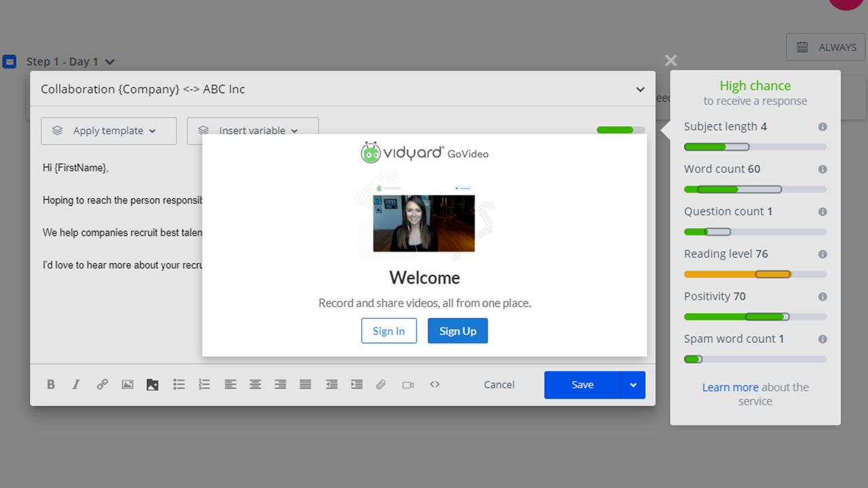Click the line starting 'Hoping to reach the person'
Screen dimensions: 868x488
tap(123, 200)
